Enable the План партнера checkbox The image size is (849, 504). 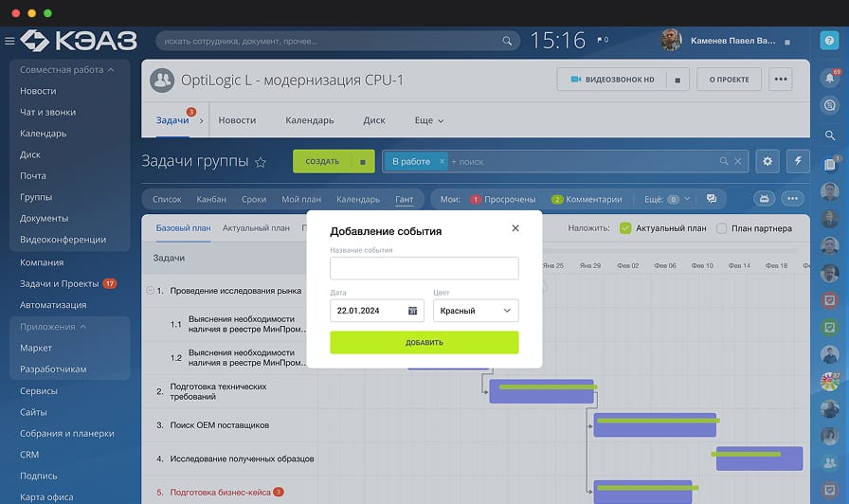[722, 228]
